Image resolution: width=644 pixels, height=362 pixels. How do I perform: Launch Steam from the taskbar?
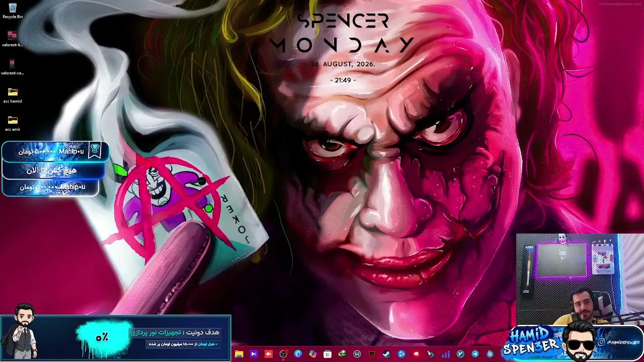pyautogui.click(x=386, y=354)
